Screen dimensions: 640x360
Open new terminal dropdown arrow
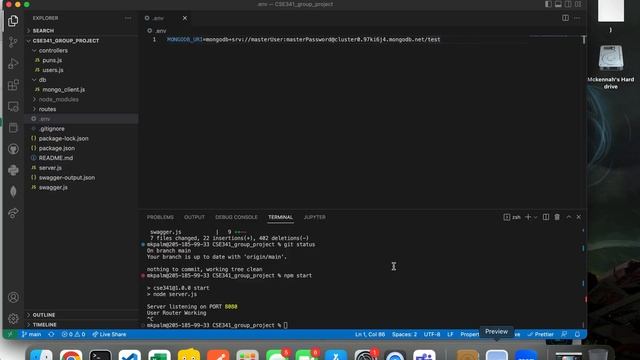535,217
